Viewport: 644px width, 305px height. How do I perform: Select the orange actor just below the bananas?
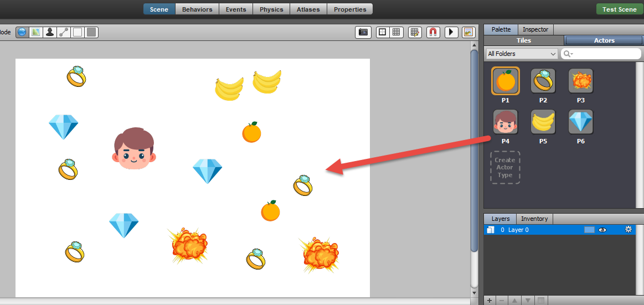[251, 132]
